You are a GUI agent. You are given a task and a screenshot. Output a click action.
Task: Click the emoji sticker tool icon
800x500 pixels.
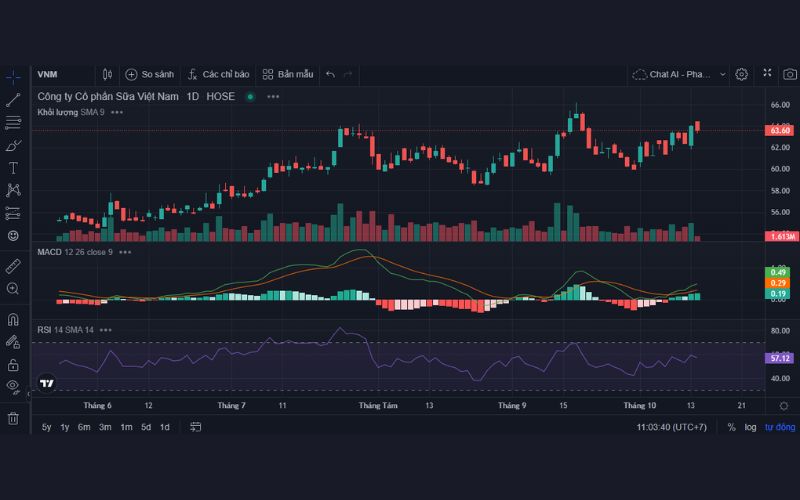click(x=13, y=236)
